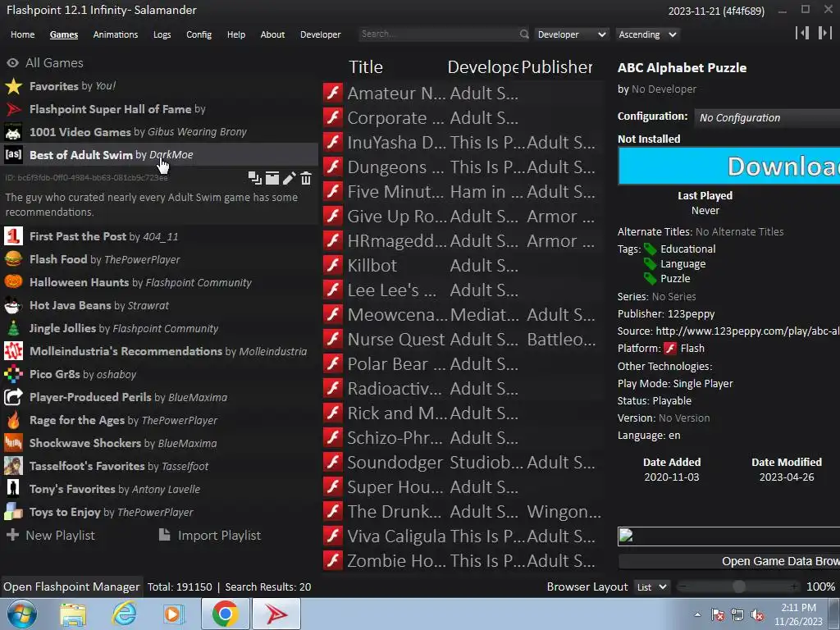The image size is (840, 630).
Task: Delete the playlist using the trash icon
Action: click(306, 178)
